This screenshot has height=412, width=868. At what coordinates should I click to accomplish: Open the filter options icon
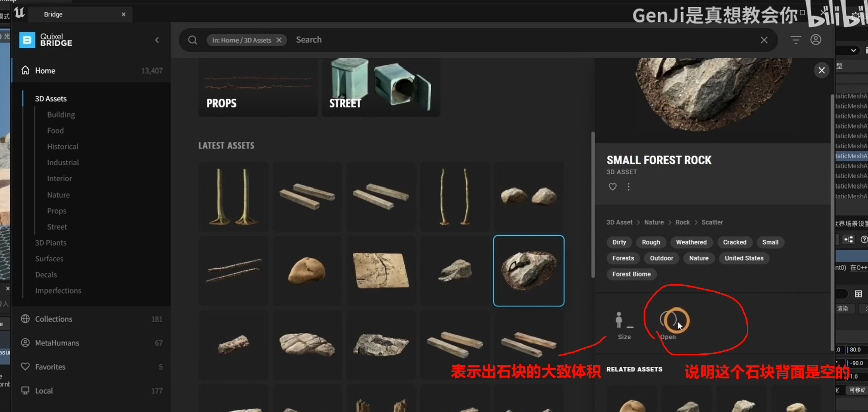795,40
